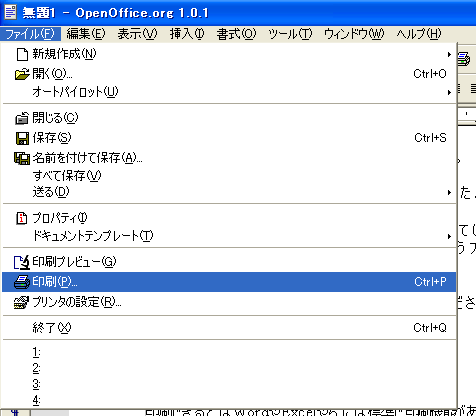
Task: Click the print preview icon beside 印刷プレビュー(G)
Action: coord(22,262)
